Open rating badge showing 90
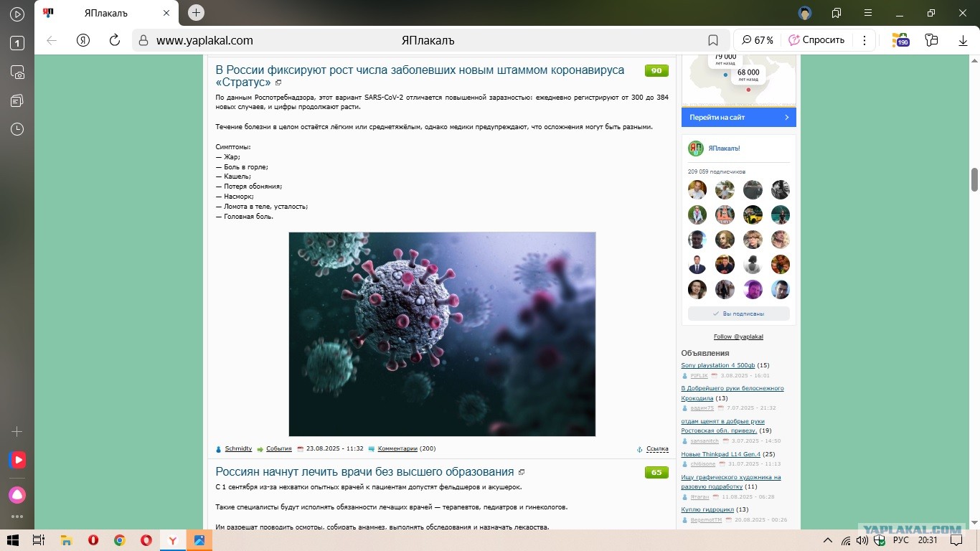 point(656,70)
